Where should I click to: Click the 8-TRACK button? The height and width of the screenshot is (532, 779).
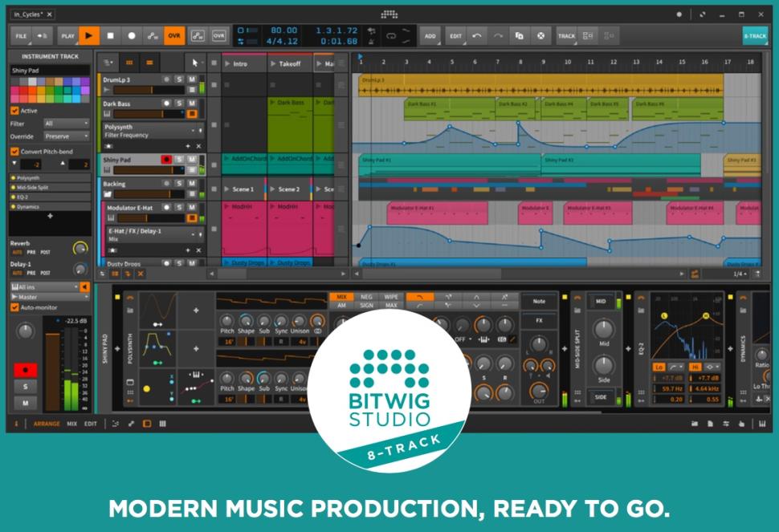755,36
